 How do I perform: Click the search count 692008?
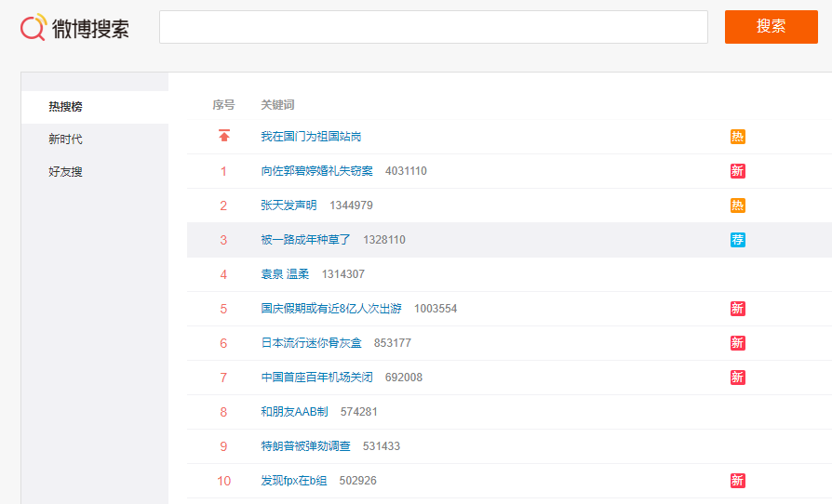tap(404, 378)
